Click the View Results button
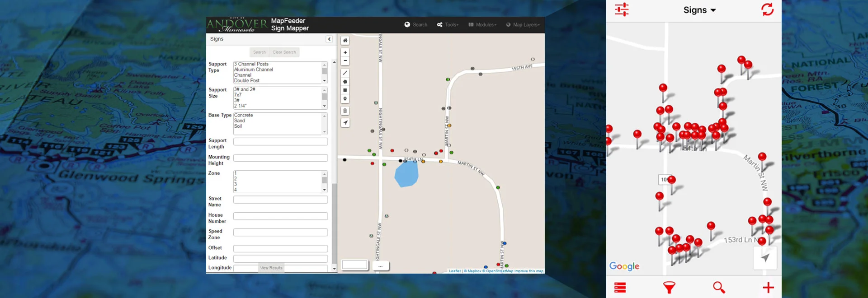This screenshot has height=298, width=868. (271, 268)
